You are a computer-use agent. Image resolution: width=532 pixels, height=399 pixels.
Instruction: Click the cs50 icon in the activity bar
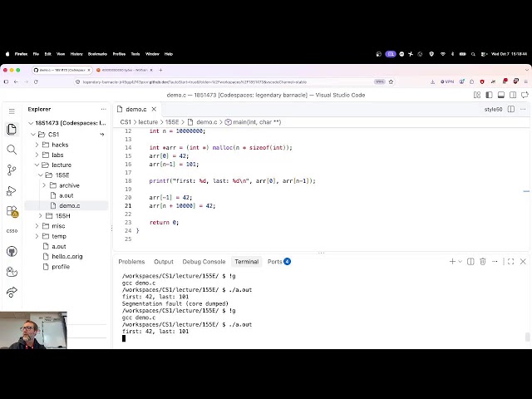[12, 231]
